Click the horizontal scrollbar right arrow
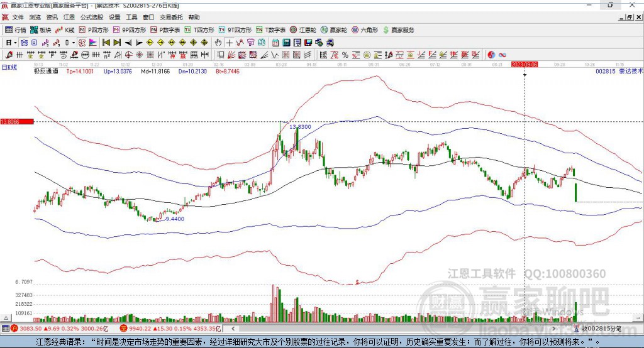 coord(553,329)
